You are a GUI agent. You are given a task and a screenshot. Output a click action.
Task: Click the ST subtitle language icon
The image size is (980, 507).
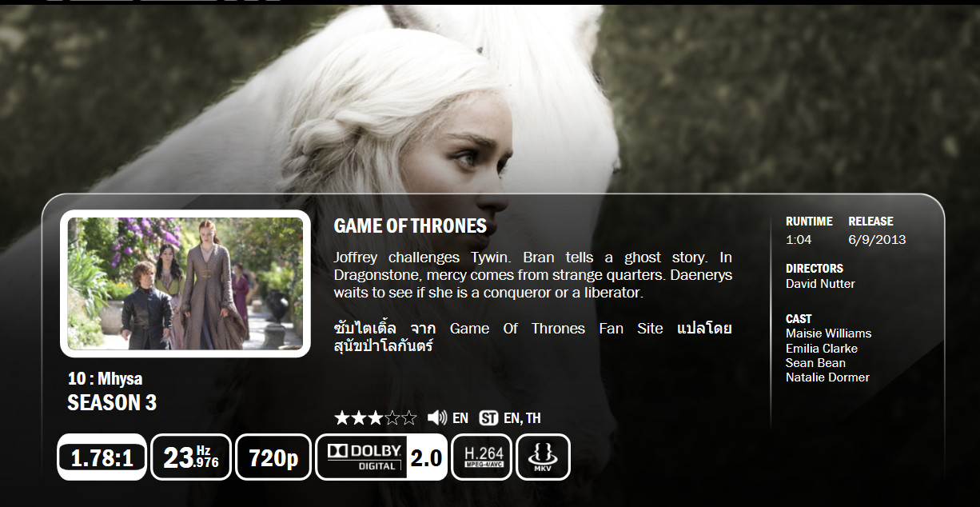tap(488, 418)
